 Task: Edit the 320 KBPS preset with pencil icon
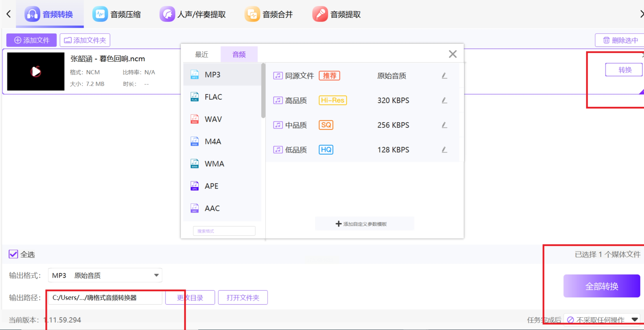point(444,100)
